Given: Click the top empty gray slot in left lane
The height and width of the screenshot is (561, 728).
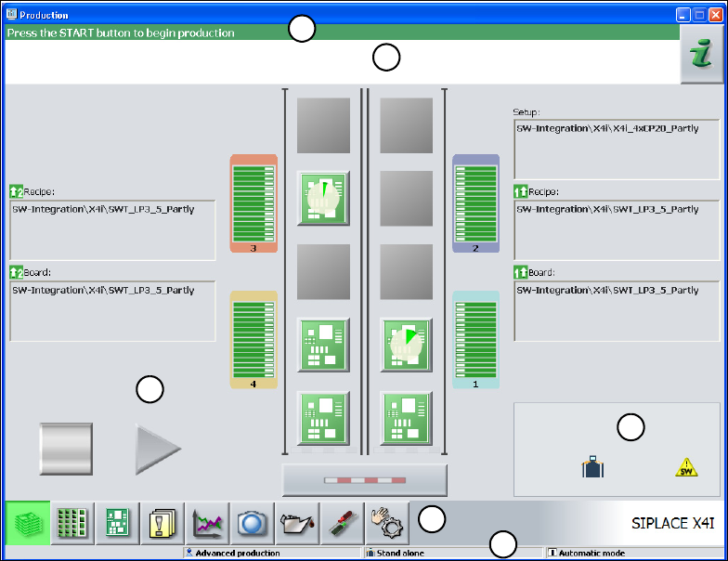Looking at the screenshot, I should (323, 125).
